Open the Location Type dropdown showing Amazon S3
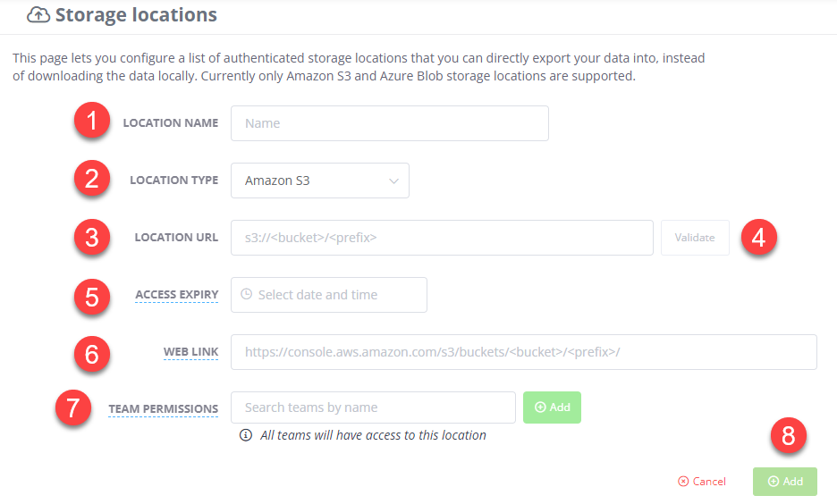The height and width of the screenshot is (504, 837). (319, 181)
